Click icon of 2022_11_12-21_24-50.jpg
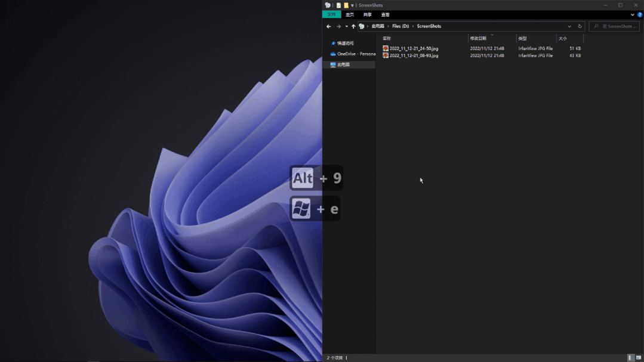The image size is (644, 362). tap(385, 48)
